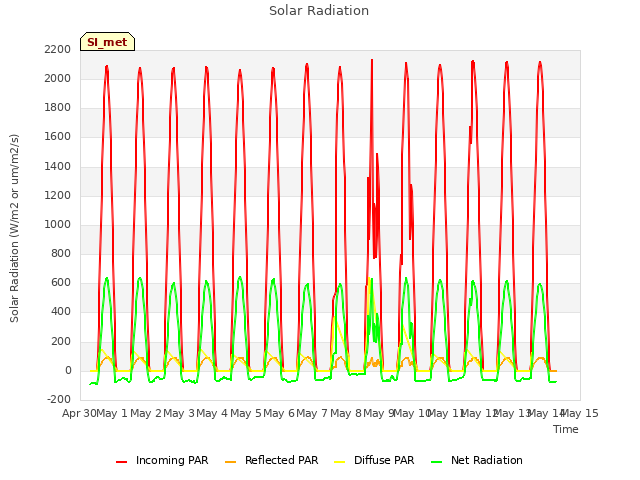This screenshot has width=640, height=480.
Task: Click the 1400 y-axis tick label
Action: [58, 166]
